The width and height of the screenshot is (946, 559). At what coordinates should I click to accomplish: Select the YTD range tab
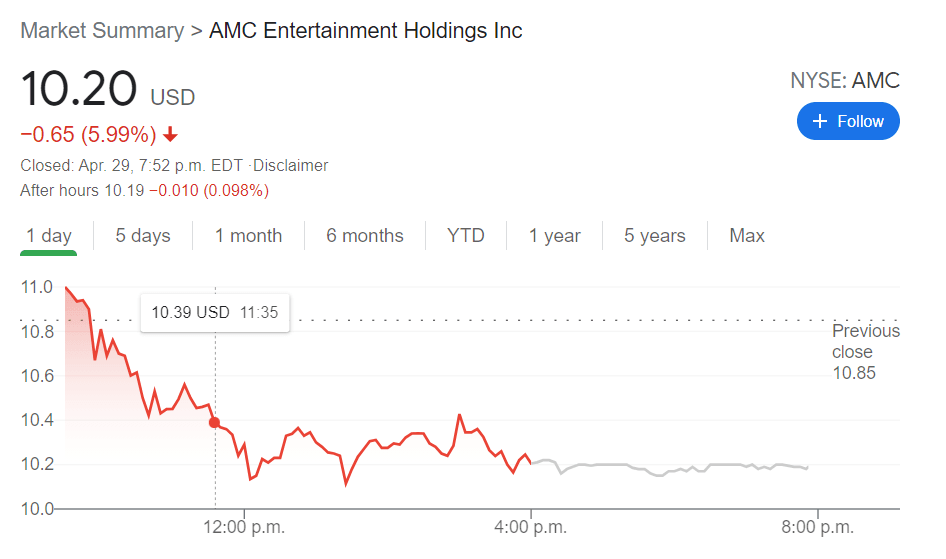(466, 236)
